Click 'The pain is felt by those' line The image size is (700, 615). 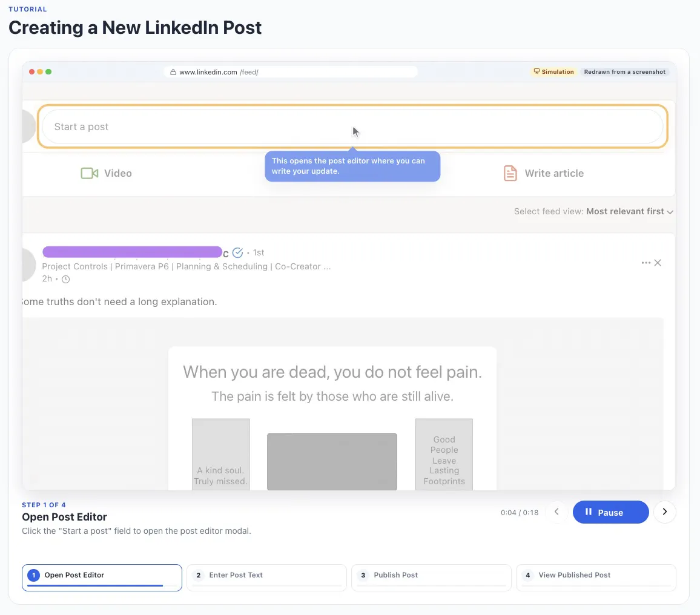click(x=332, y=396)
